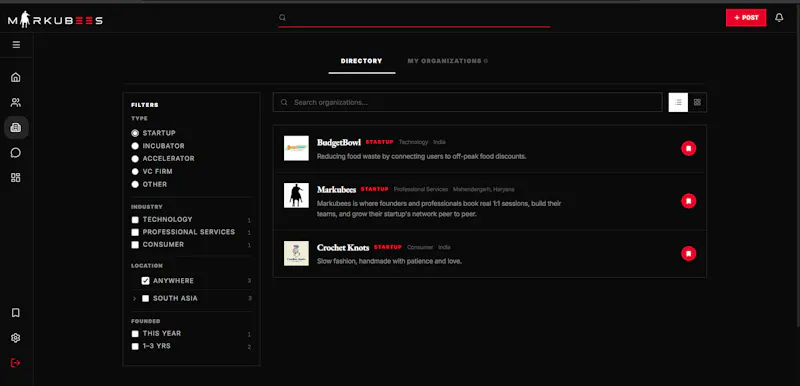Uncheck the Anywhere location filter
The height and width of the screenshot is (386, 800).
click(x=145, y=281)
